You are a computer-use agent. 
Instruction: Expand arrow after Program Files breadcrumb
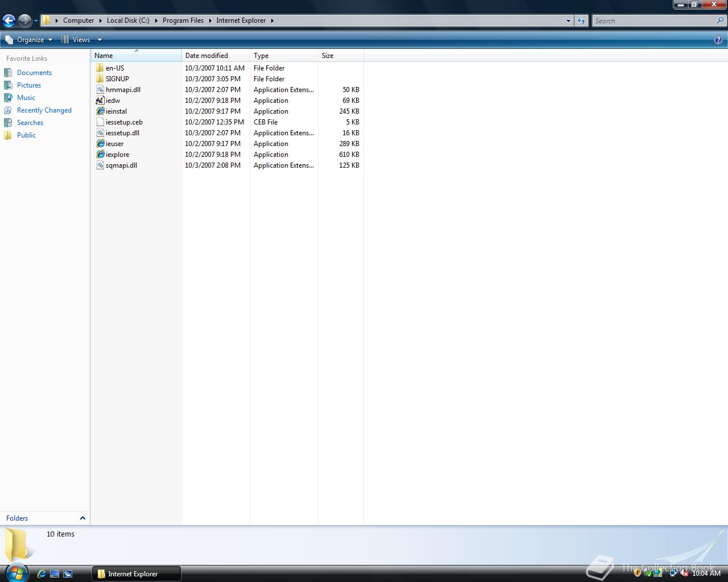click(210, 20)
